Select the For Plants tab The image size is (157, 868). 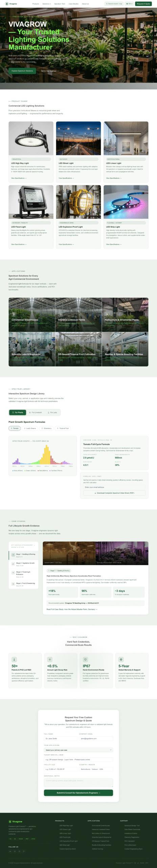[18, 412]
